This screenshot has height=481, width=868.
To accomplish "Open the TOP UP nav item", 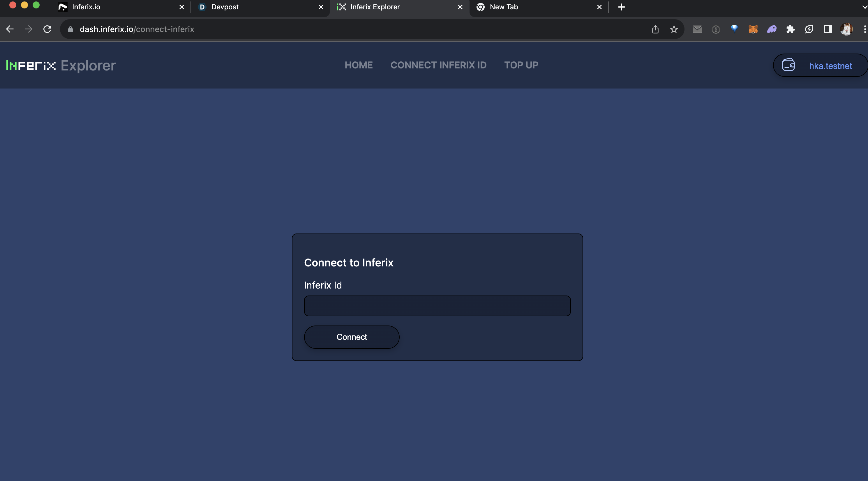I will pos(521,65).
